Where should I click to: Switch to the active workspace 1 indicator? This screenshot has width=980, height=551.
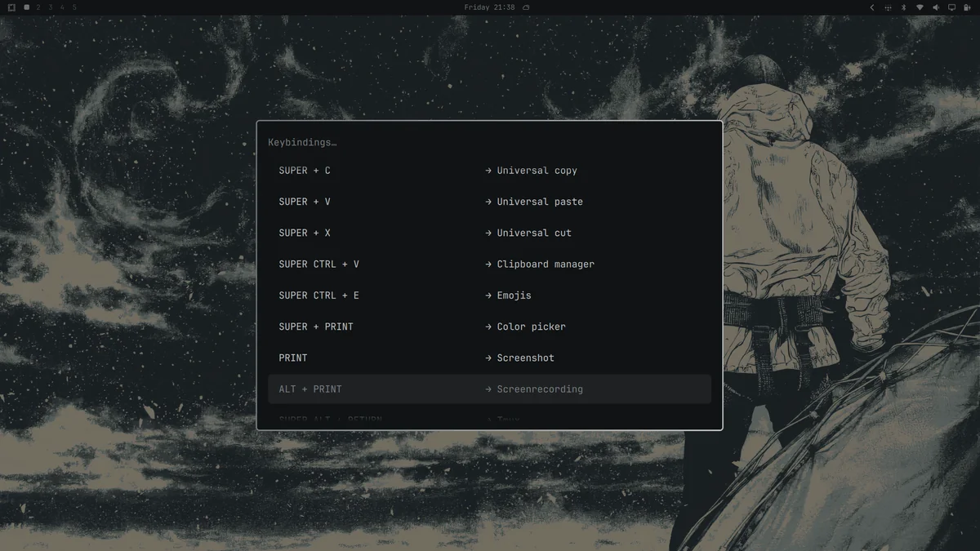(27, 7)
